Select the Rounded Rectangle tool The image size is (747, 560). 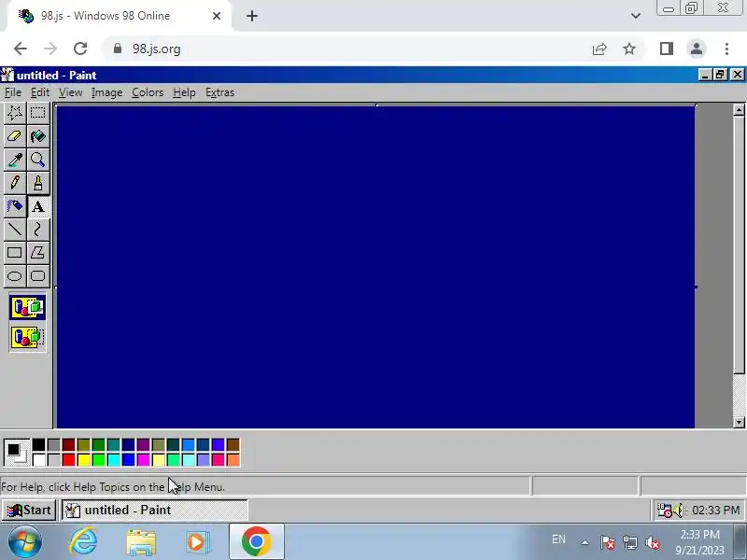click(38, 276)
